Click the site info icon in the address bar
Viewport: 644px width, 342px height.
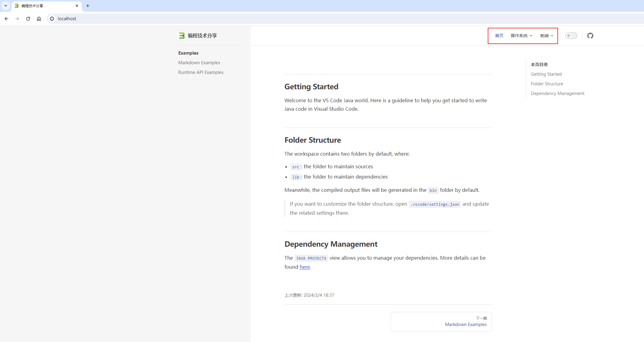pyautogui.click(x=52, y=19)
